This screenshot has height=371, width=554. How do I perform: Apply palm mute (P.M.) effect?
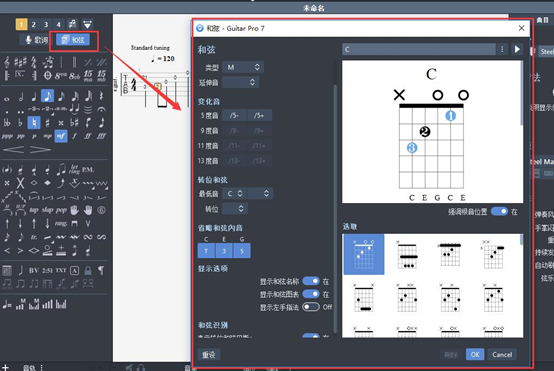coord(88,170)
